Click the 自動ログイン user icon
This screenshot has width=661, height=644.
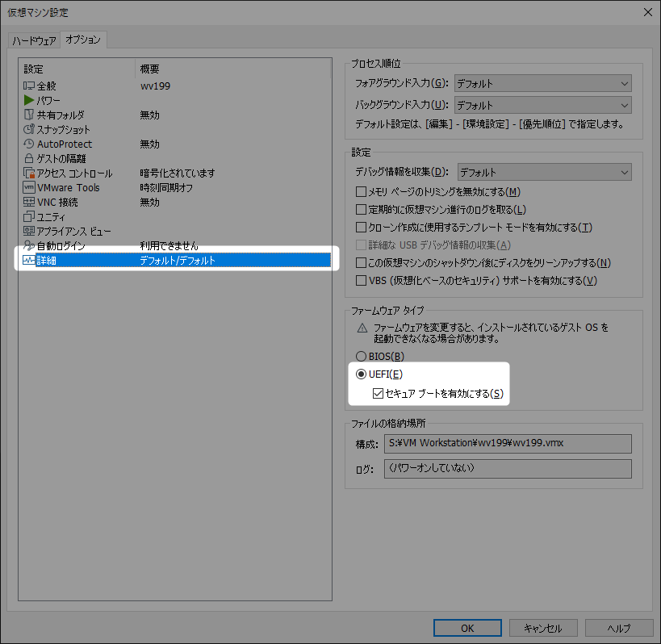pos(29,245)
